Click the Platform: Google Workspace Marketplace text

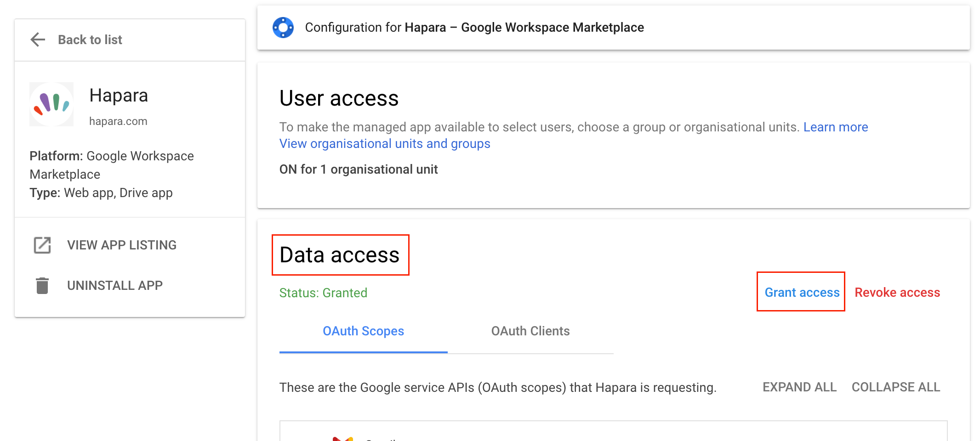pos(112,165)
